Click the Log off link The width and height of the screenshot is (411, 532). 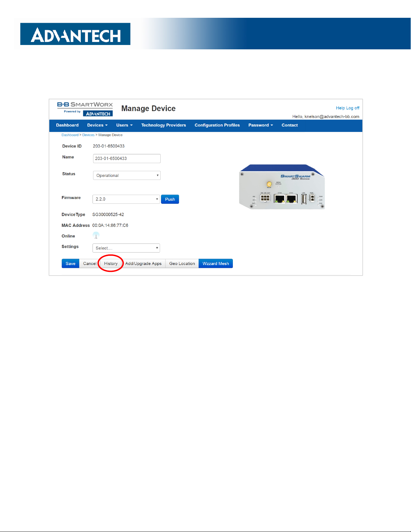point(353,108)
